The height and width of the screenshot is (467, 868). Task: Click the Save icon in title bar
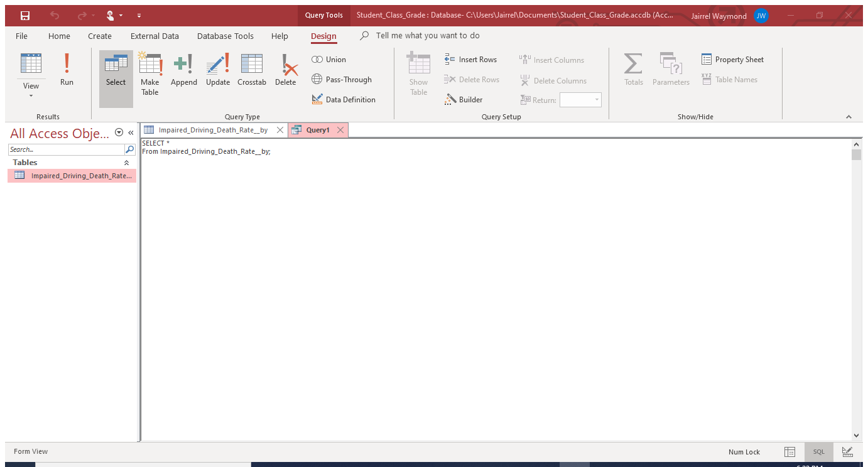25,15
